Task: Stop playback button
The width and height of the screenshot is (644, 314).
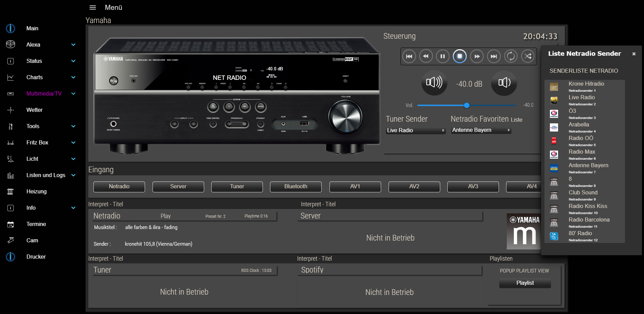Action: [460, 56]
